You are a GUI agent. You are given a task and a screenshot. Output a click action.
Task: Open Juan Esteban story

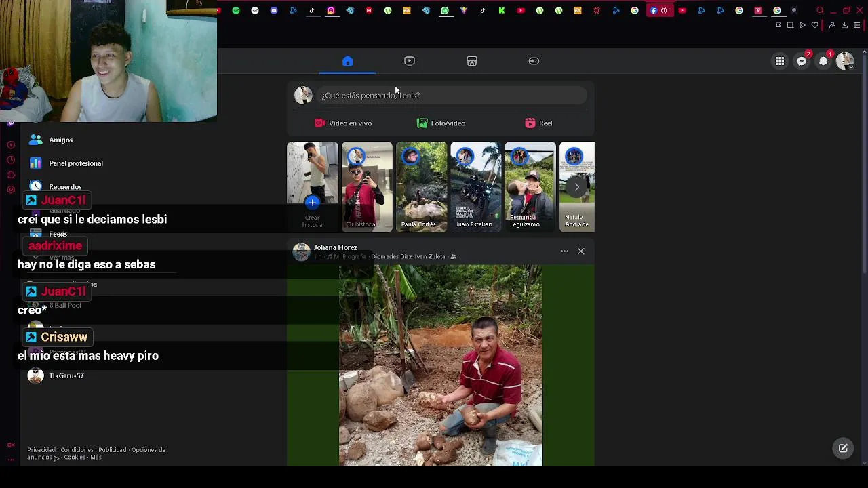tap(475, 187)
